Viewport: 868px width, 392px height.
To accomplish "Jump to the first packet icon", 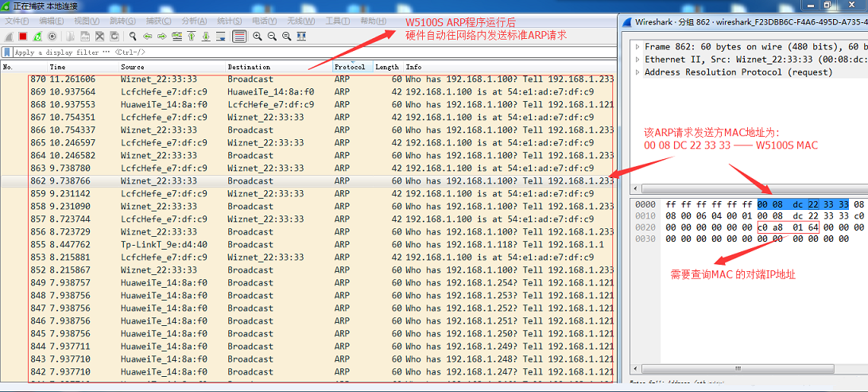I will pos(192,37).
